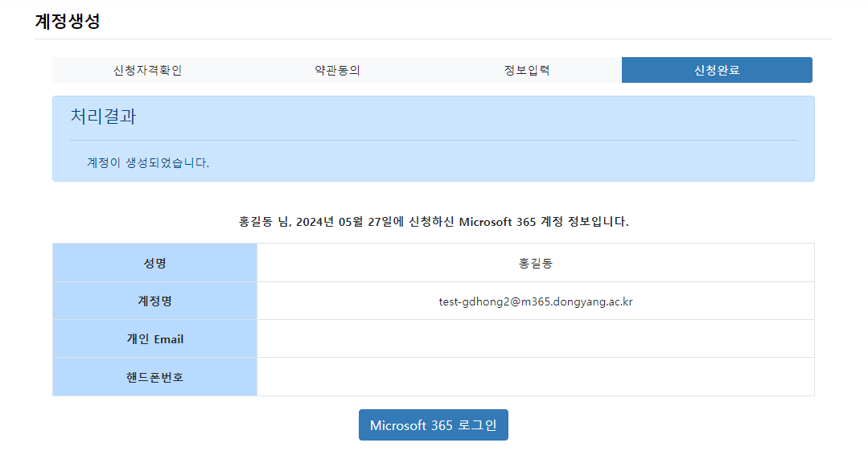
Task: Click the empty 개인 Email value cell
Action: (x=535, y=339)
